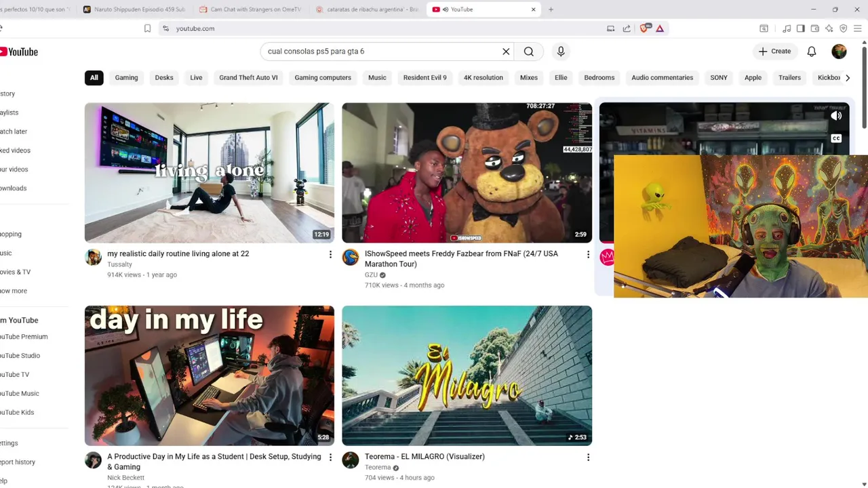Select the Audio commentaries chip

pyautogui.click(x=663, y=78)
